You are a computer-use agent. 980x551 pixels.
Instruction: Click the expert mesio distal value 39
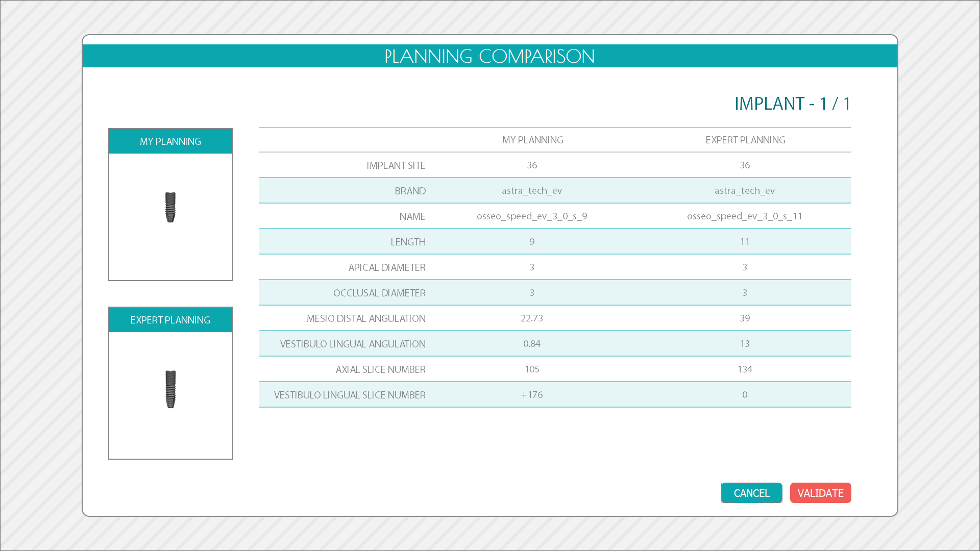coord(745,318)
